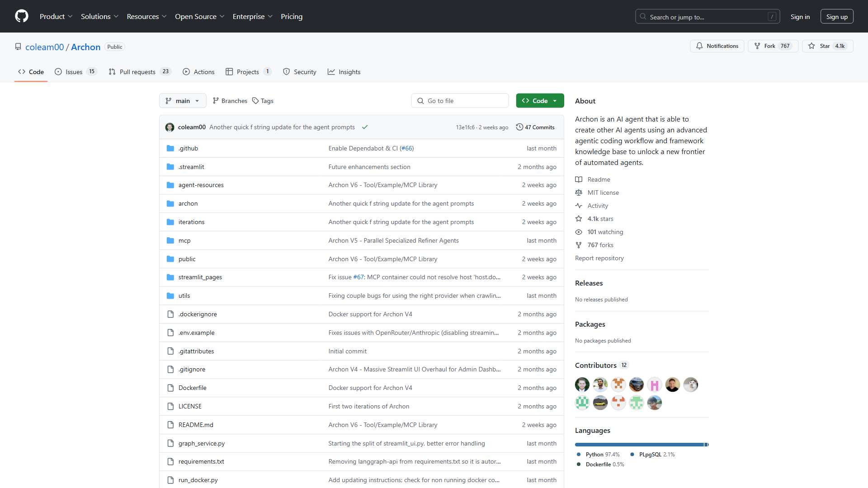Switch to the Actions tab
The image size is (868, 488).
198,72
